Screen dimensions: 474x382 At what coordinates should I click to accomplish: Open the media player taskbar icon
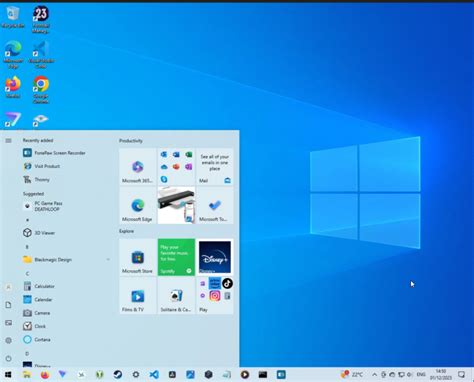[245, 375]
